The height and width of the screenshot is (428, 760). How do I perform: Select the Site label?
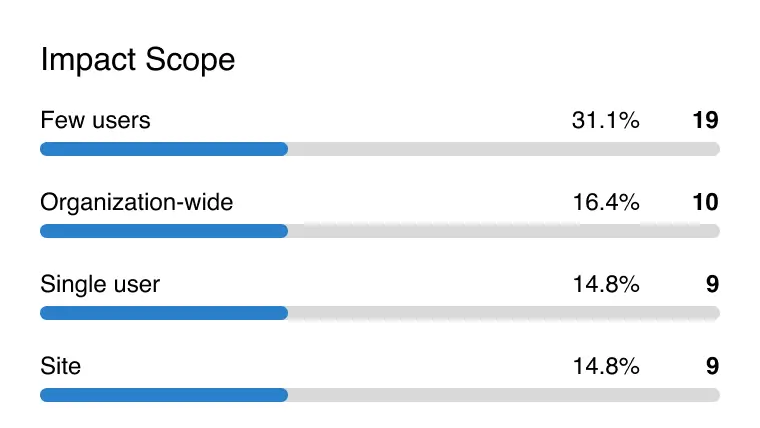pyautogui.click(x=61, y=367)
